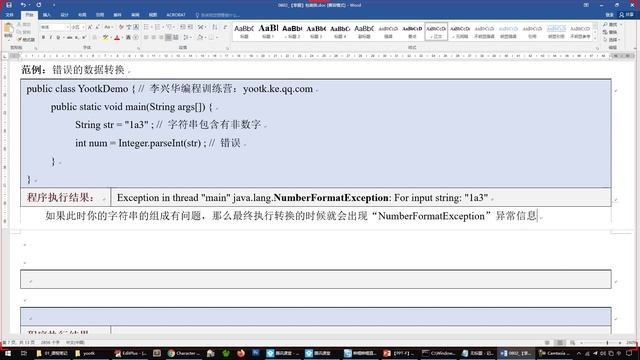Toggle subscript formatting
The width and height of the screenshot is (640, 360).
[76, 38]
